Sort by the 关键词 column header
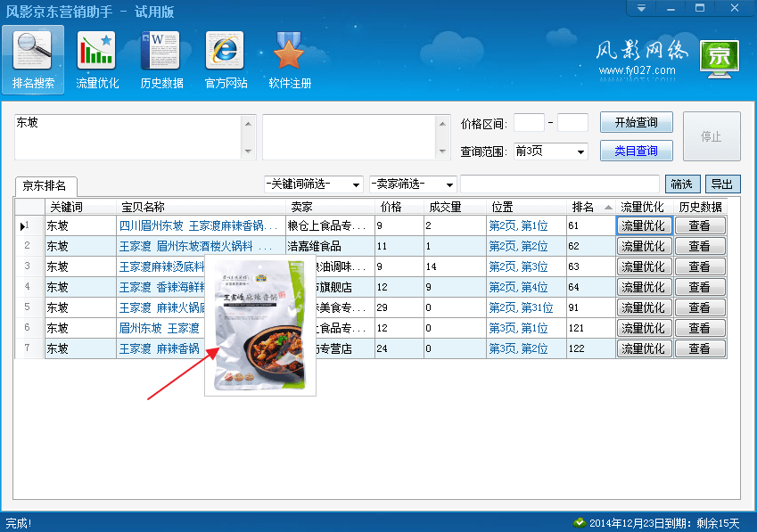Image resolution: width=757 pixels, height=532 pixels. click(x=80, y=207)
